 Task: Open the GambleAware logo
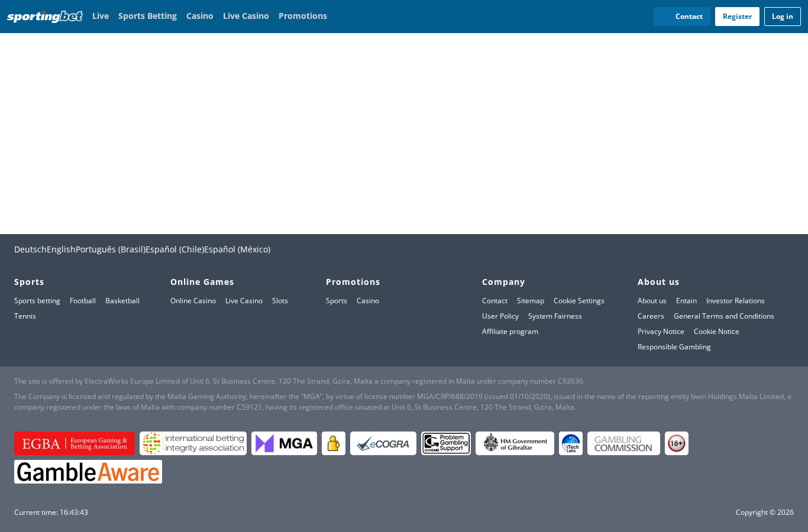click(x=88, y=472)
